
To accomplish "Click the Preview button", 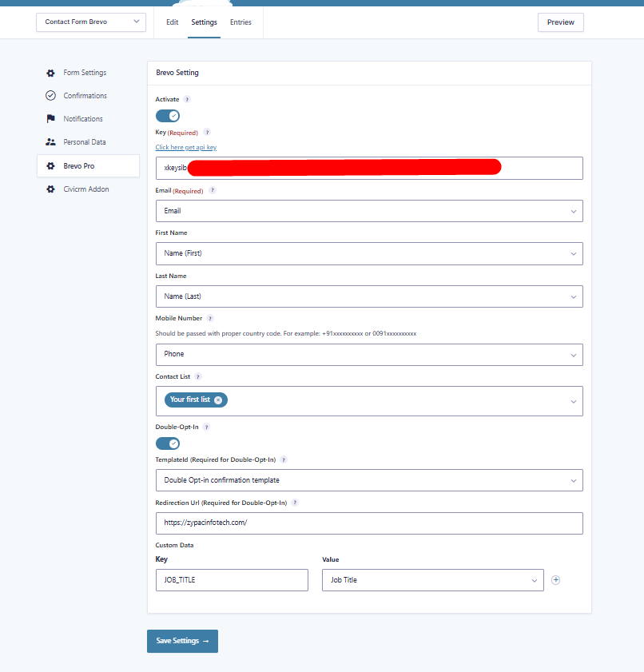I will (x=561, y=22).
